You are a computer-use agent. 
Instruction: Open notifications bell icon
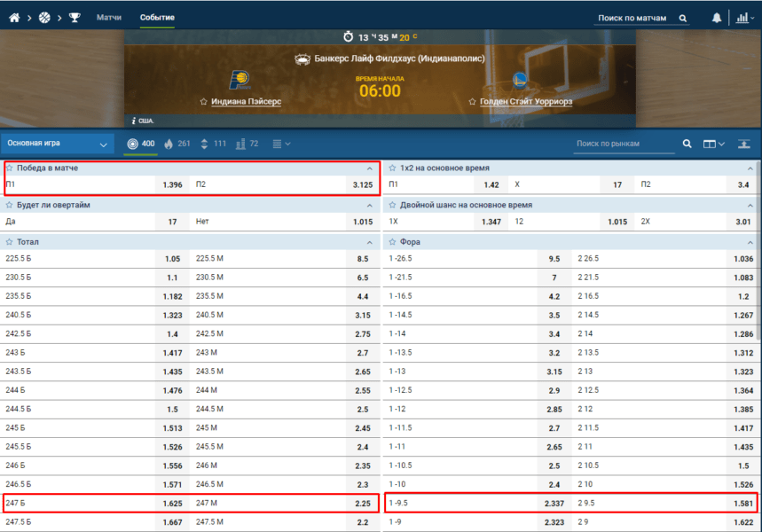click(x=717, y=18)
